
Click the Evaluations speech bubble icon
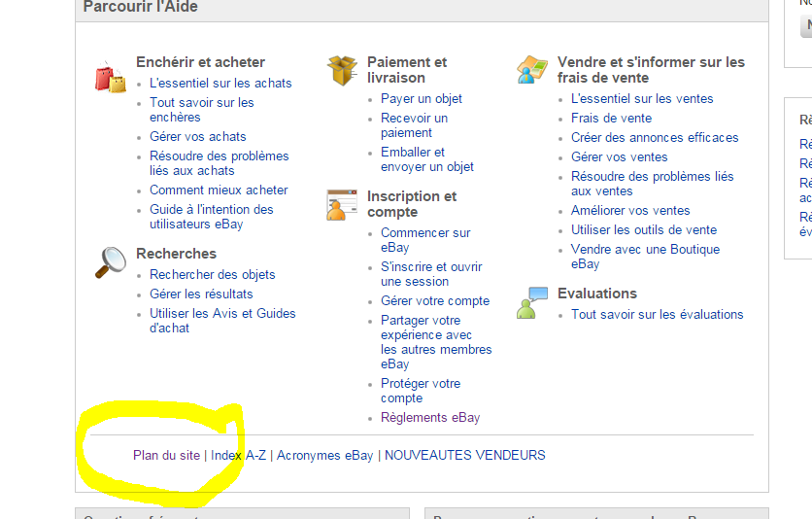(x=532, y=302)
